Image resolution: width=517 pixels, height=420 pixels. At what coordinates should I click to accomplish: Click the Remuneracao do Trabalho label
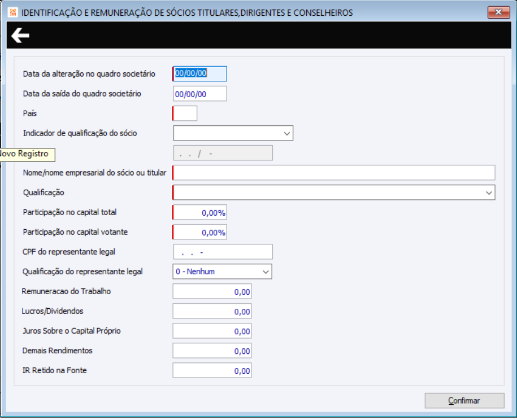(x=66, y=291)
